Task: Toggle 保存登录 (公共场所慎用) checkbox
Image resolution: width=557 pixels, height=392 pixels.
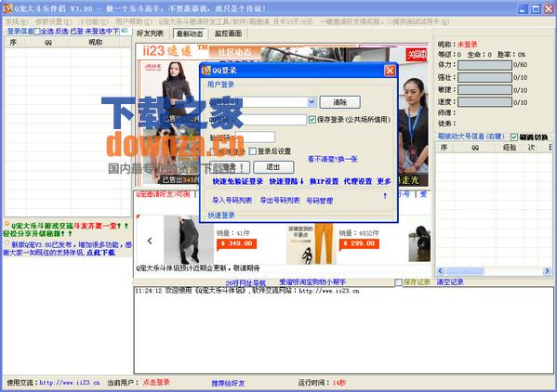Action: (x=312, y=120)
